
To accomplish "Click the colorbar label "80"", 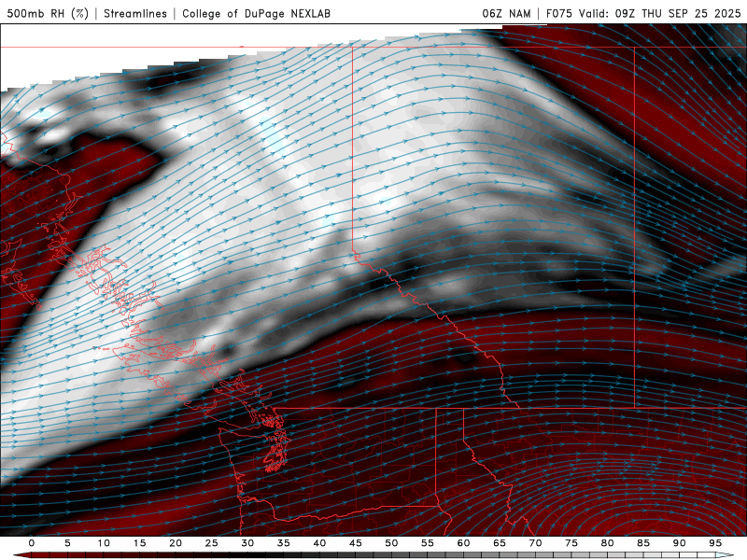I will click(x=608, y=543).
